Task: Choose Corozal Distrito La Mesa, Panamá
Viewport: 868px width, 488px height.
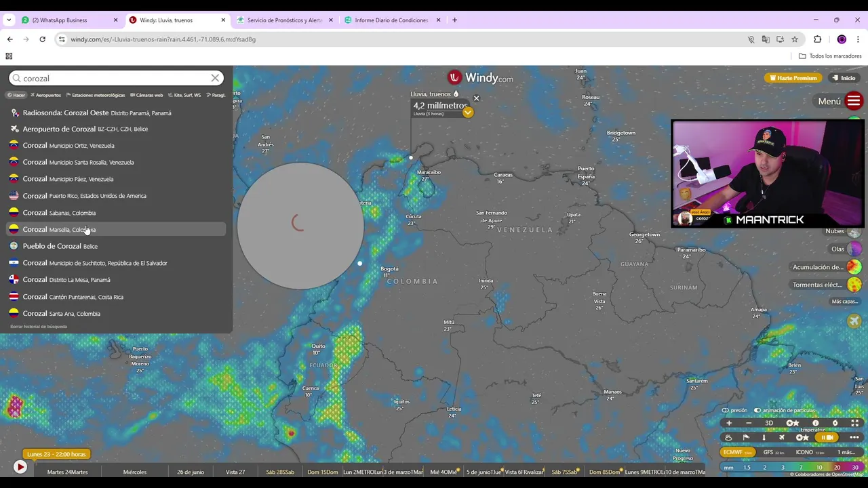Action: 116,279
